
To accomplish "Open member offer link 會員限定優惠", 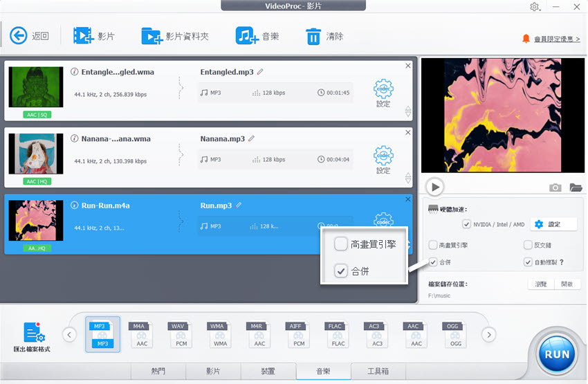I will (x=557, y=39).
